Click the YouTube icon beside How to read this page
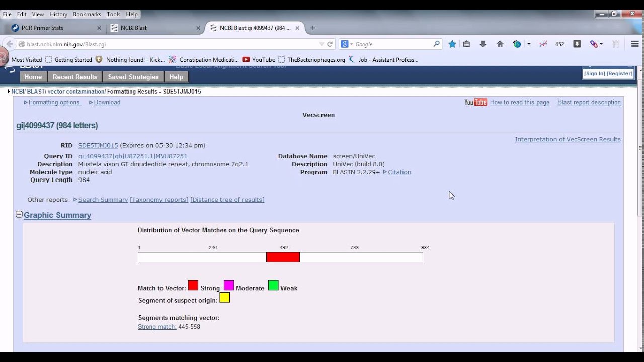The width and height of the screenshot is (644, 362). pos(475,102)
